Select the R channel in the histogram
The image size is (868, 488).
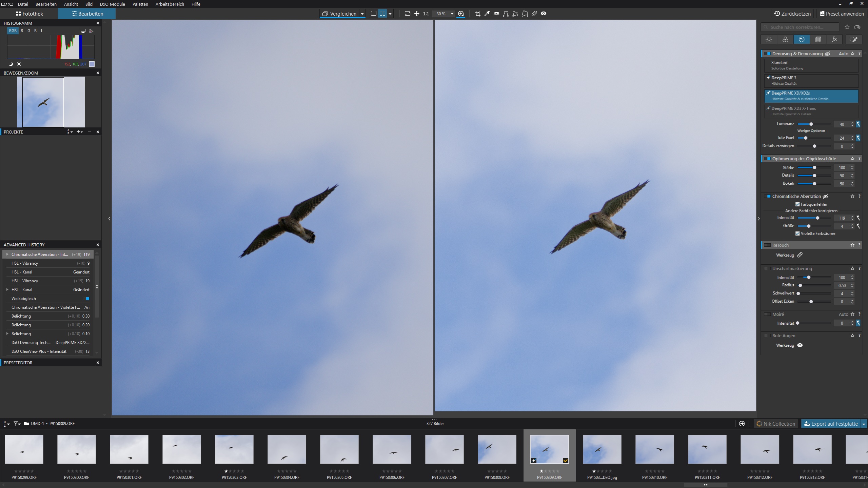(x=22, y=31)
